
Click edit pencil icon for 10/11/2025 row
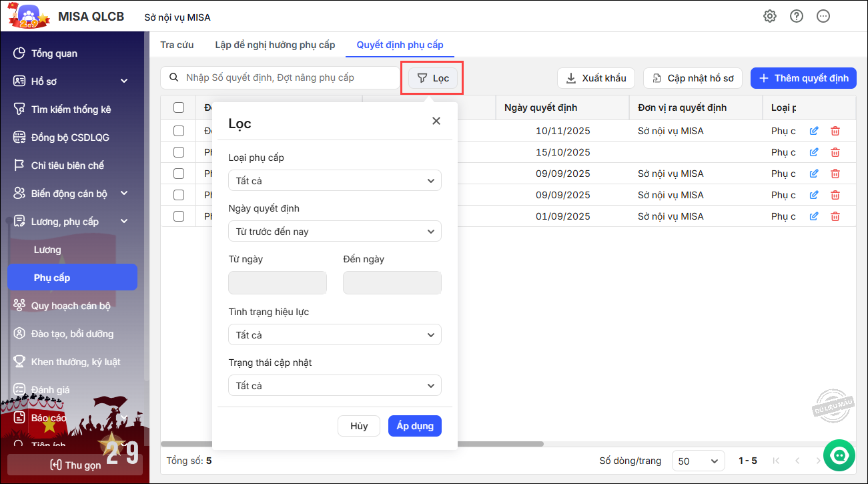point(814,131)
